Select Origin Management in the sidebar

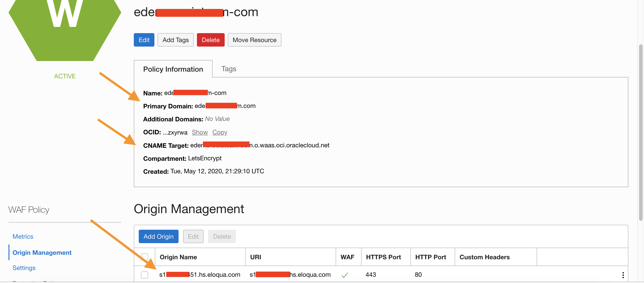point(42,253)
